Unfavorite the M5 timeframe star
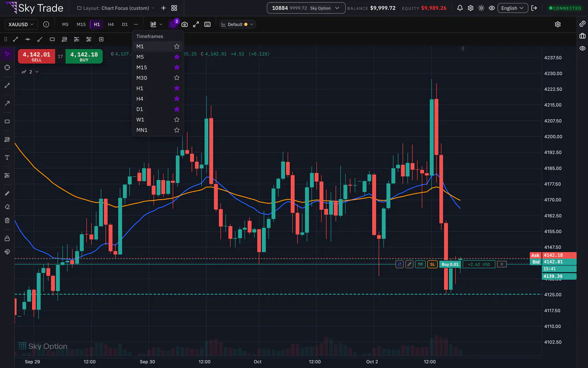 pyautogui.click(x=176, y=57)
